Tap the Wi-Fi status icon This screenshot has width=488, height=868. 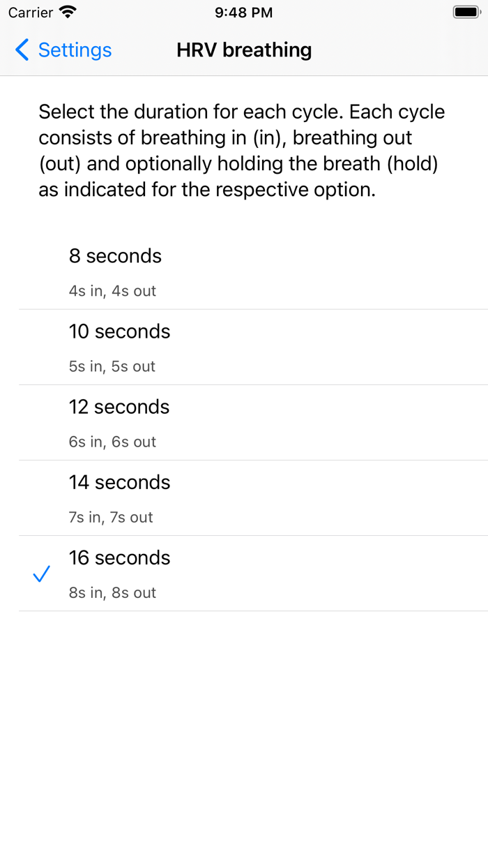click(x=68, y=13)
